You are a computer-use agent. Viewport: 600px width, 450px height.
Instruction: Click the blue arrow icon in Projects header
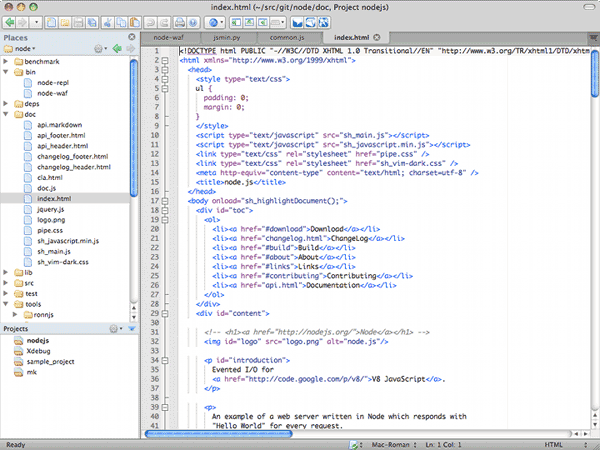click(x=131, y=328)
